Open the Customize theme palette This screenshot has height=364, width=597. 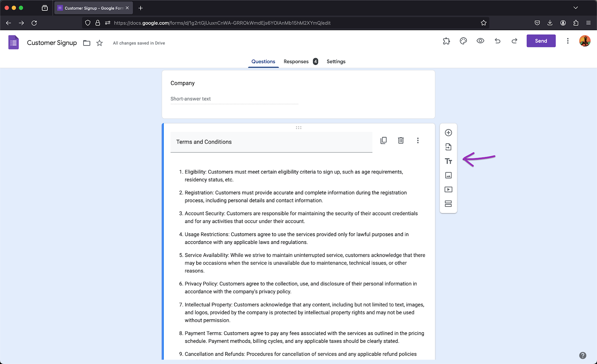tap(463, 41)
